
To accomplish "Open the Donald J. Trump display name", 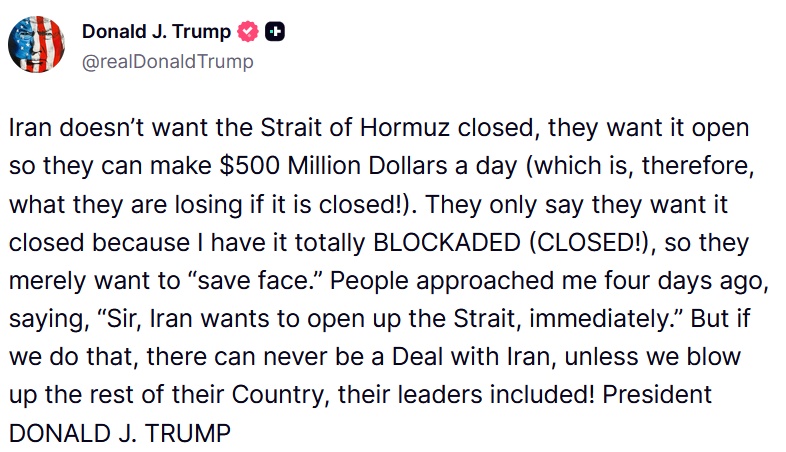I will [x=156, y=32].
